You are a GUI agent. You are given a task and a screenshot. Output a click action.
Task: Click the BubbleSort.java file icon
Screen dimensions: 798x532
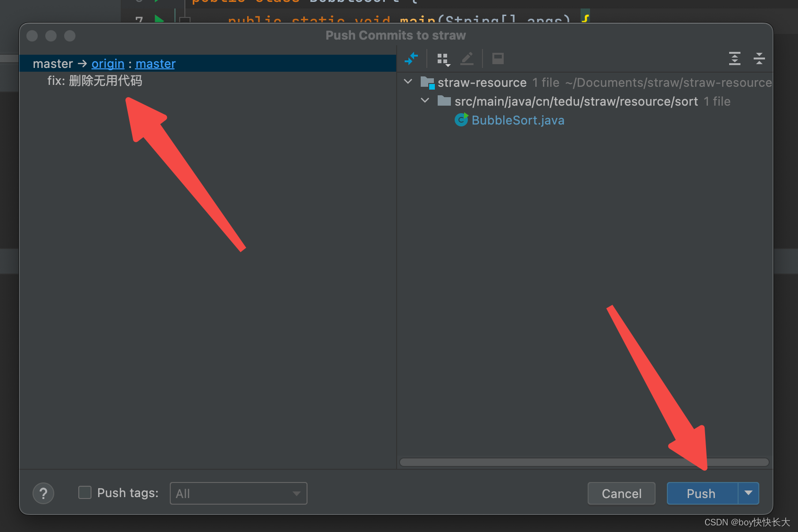[461, 120]
